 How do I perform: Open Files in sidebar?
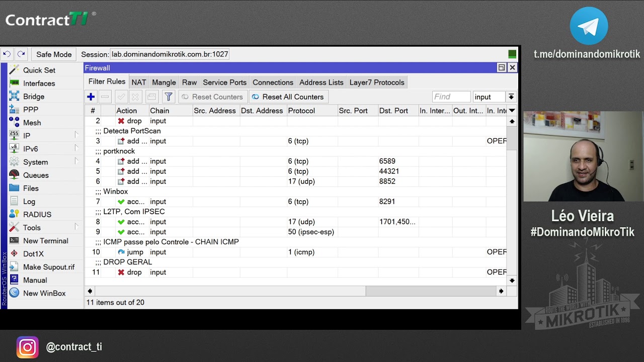click(31, 188)
